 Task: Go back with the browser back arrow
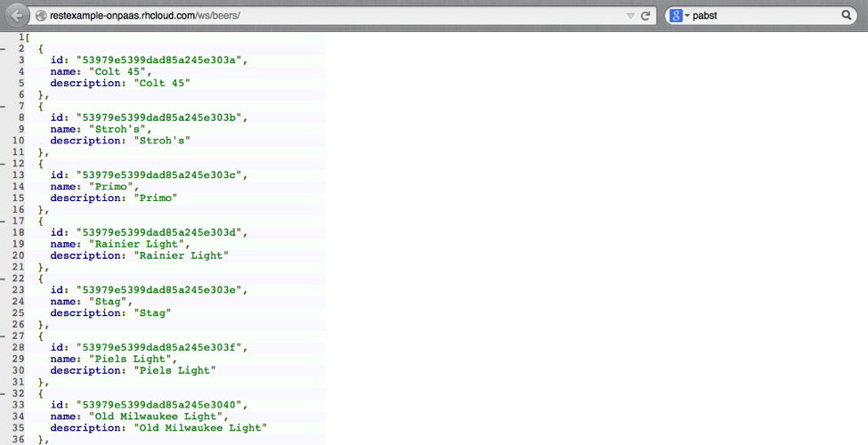(x=16, y=15)
